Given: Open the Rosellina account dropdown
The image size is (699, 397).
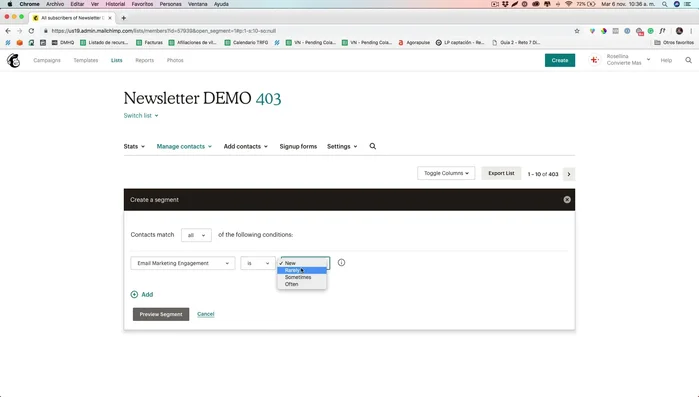Looking at the screenshot, I should click(x=628, y=60).
